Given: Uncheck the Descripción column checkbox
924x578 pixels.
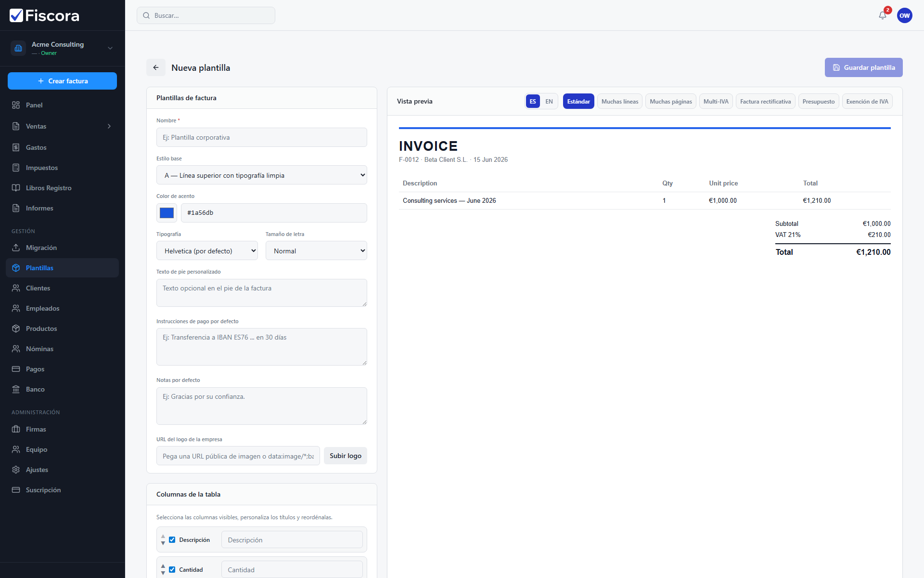Looking at the screenshot, I should click(172, 540).
